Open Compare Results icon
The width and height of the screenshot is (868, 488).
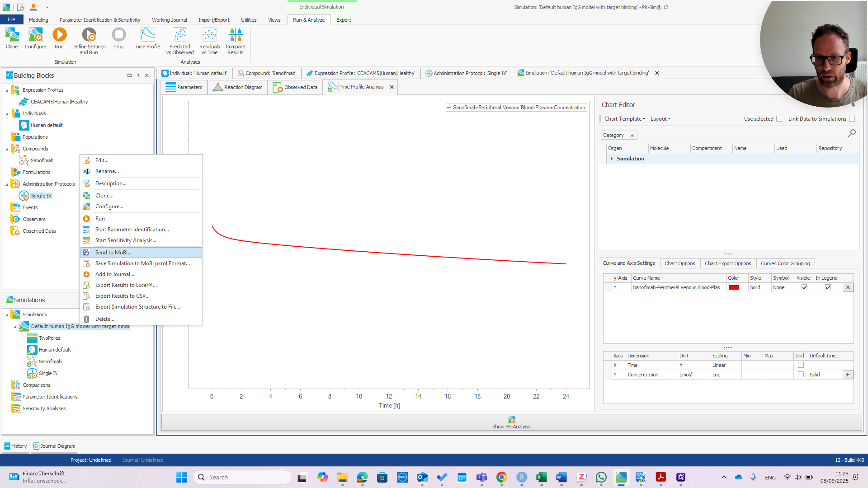click(235, 35)
